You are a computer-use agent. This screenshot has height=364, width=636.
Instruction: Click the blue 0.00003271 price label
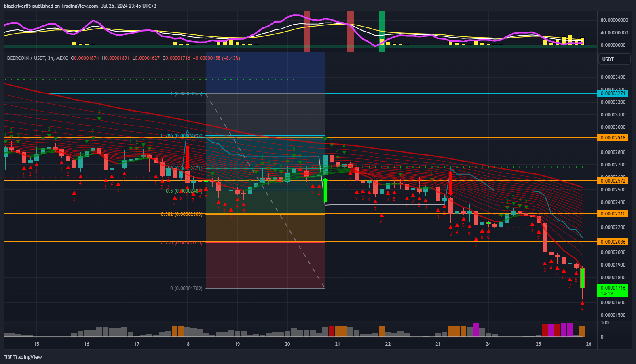coord(613,93)
